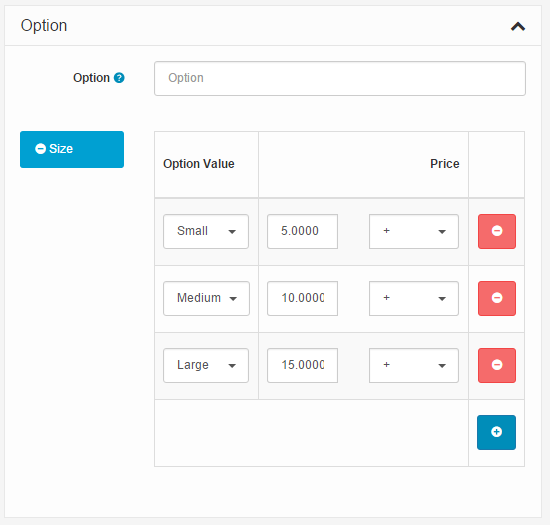Open the Medium option value dropdown
Viewport: 550px width, 525px height.
206,298
